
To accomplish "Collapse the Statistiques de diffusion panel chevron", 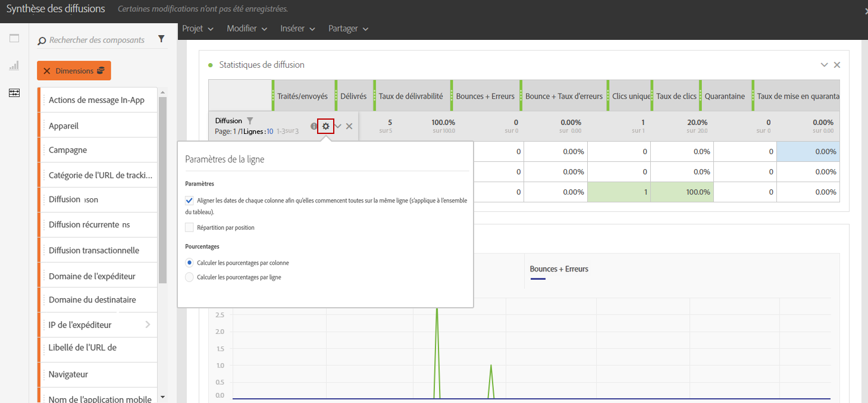I will pos(825,65).
